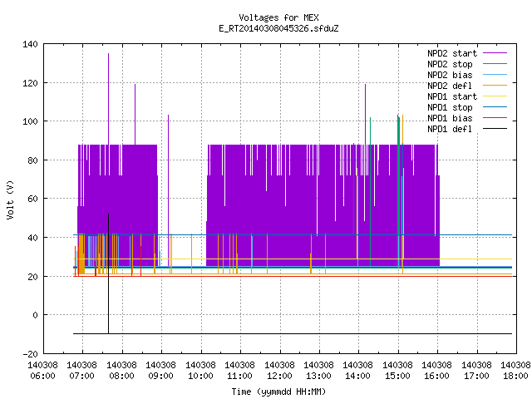532x399 pixels.
Task: Click the x-axis tick label 13:00
Action: [x=319, y=376]
